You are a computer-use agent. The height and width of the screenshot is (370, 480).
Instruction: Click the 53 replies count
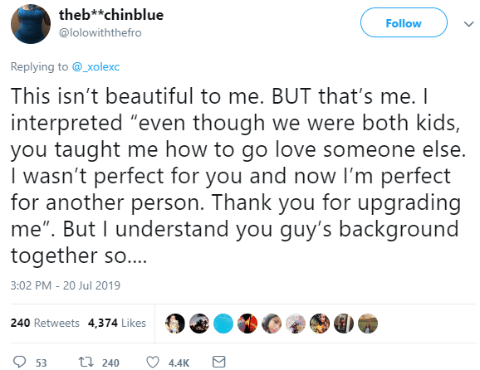[x=41, y=363]
